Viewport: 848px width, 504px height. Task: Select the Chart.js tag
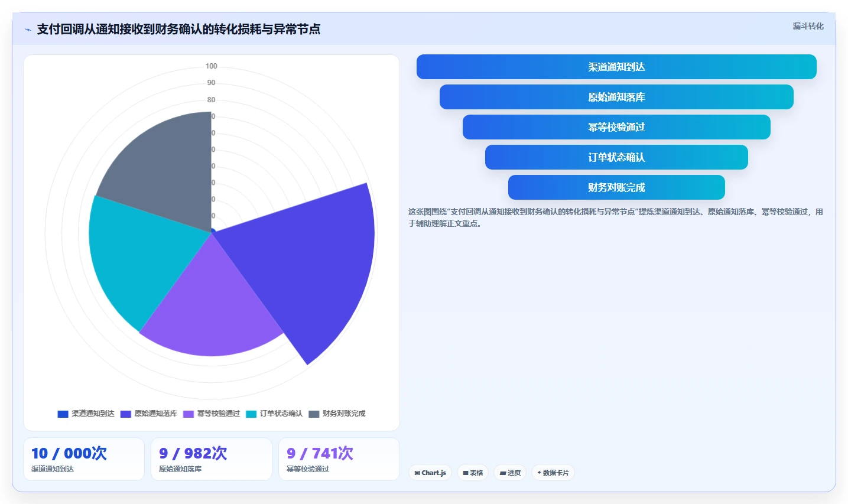(430, 473)
